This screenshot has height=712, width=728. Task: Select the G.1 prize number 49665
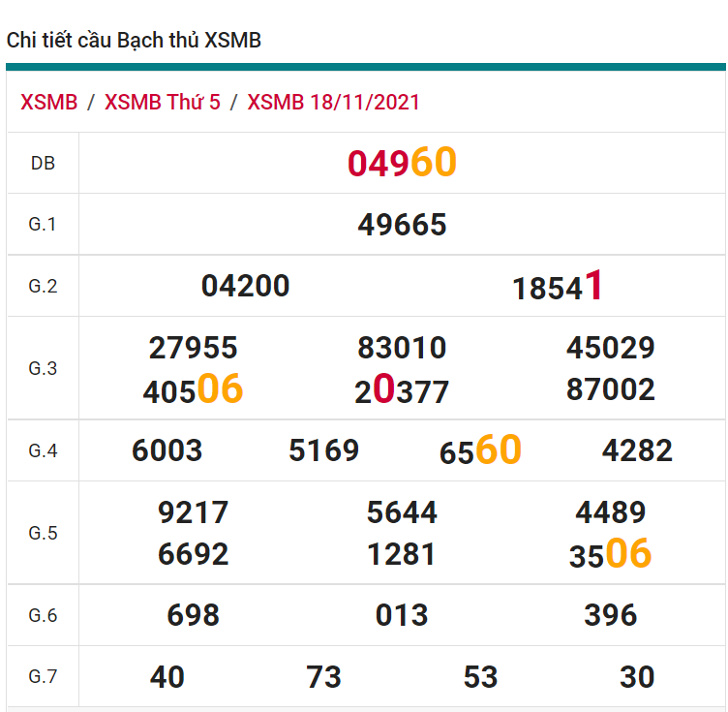402,225
